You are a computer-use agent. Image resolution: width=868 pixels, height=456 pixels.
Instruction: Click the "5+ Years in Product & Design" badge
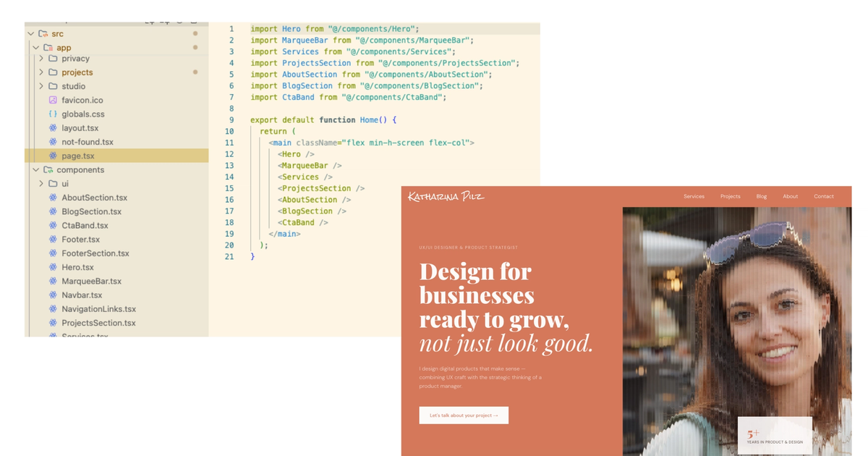(775, 436)
